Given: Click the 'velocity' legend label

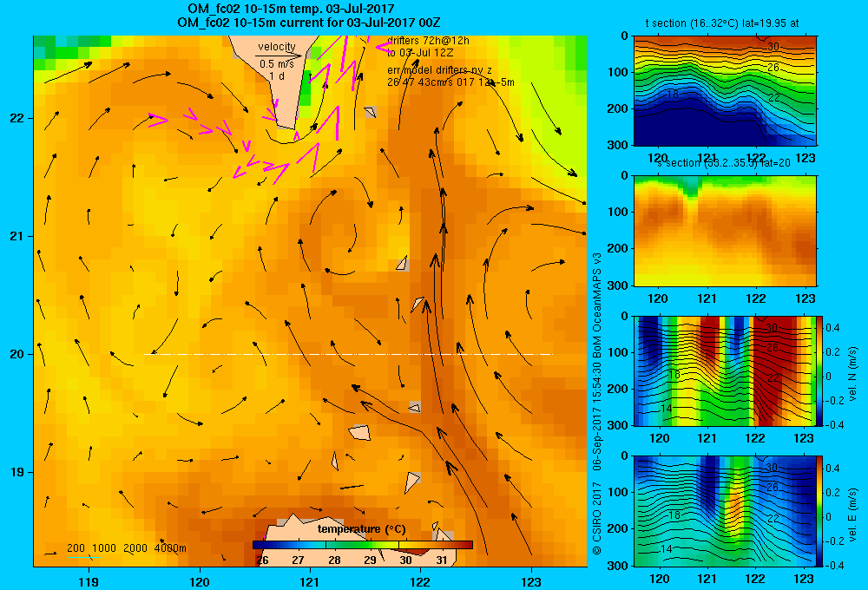Looking at the screenshot, I should [x=277, y=47].
